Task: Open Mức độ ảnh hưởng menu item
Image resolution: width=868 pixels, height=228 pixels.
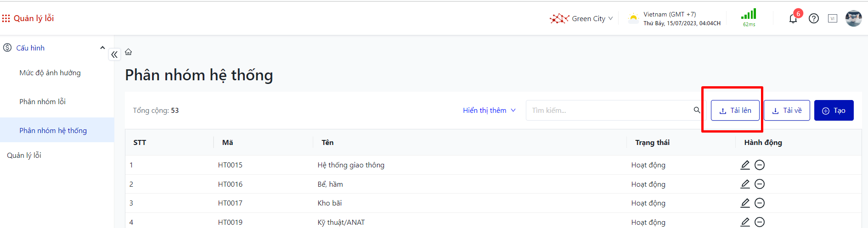Action: coord(50,73)
